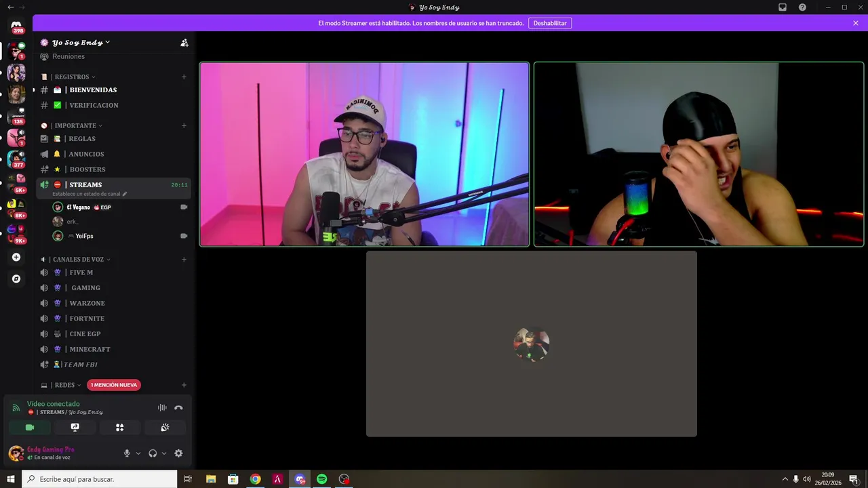Deafen with the headphones icon
868x488 pixels.
pyautogui.click(x=153, y=453)
